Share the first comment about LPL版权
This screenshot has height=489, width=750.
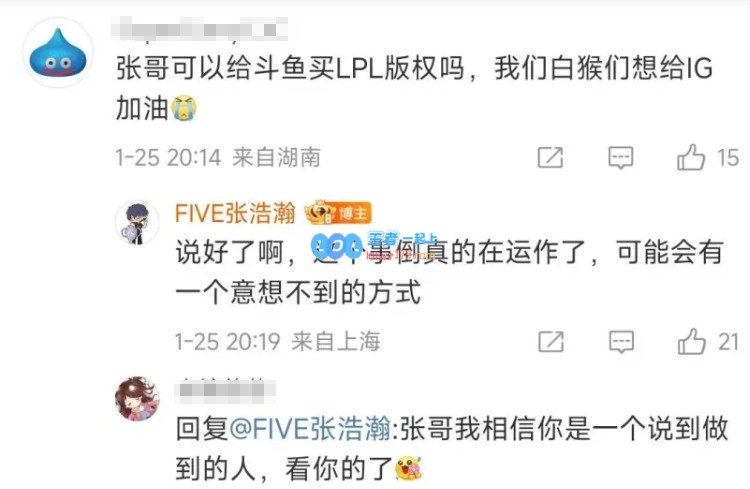(550, 157)
